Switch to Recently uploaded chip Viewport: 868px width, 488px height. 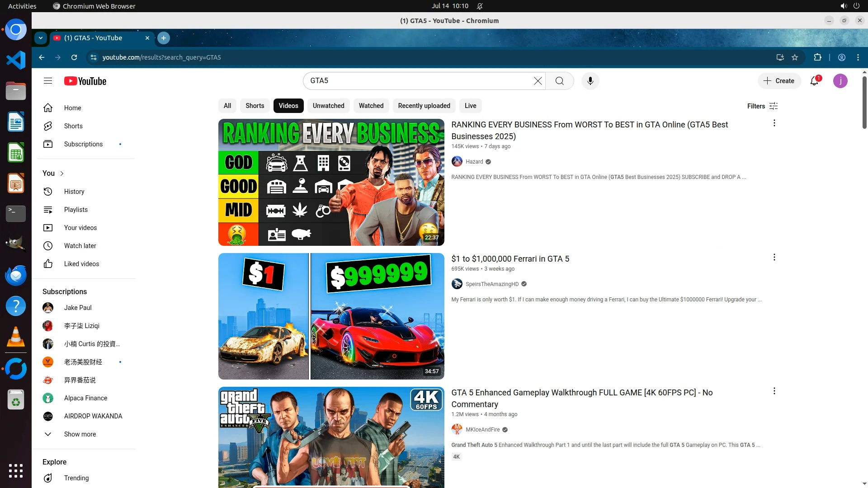[x=424, y=106]
